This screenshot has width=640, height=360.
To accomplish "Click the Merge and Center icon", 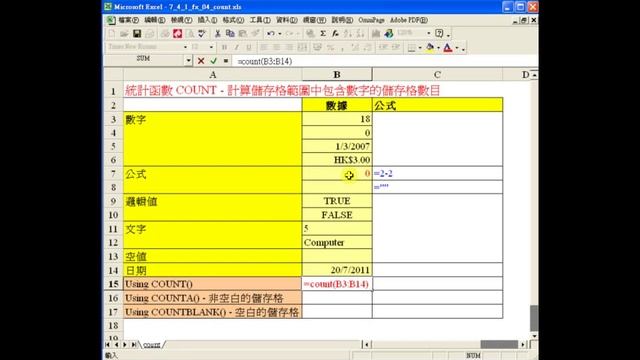I will coord(302,47).
